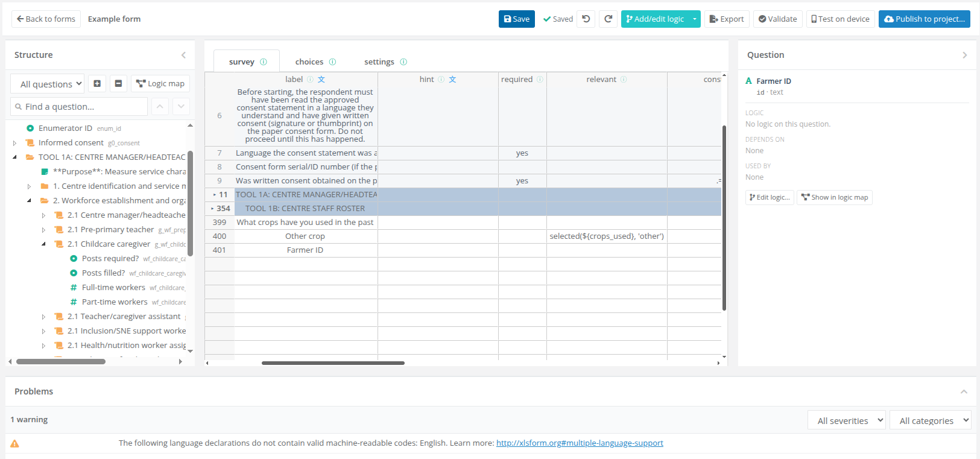Click the survey grid horizontal scrollbar
The height and width of the screenshot is (459, 980).
pyautogui.click(x=333, y=363)
